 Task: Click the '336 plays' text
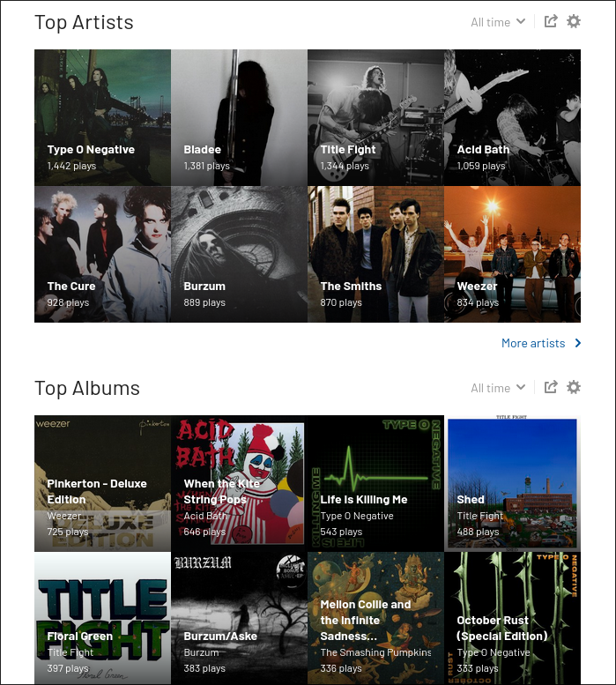click(x=341, y=669)
